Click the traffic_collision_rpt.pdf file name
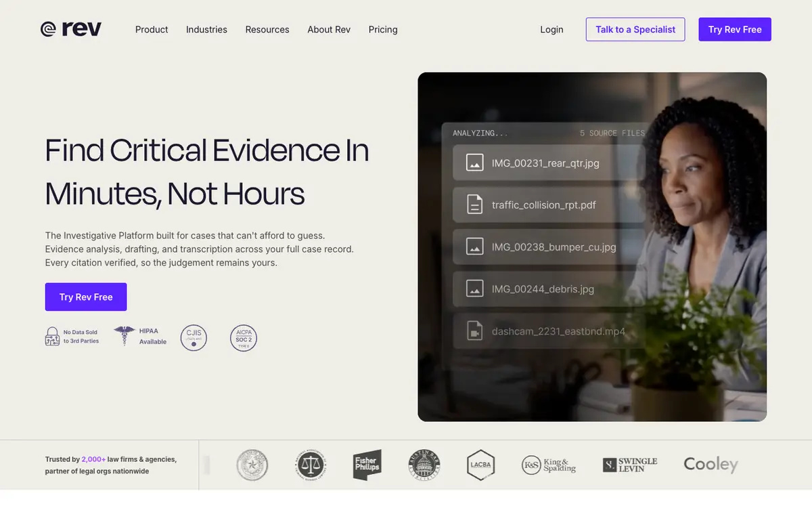The width and height of the screenshot is (812, 508). 544,205
